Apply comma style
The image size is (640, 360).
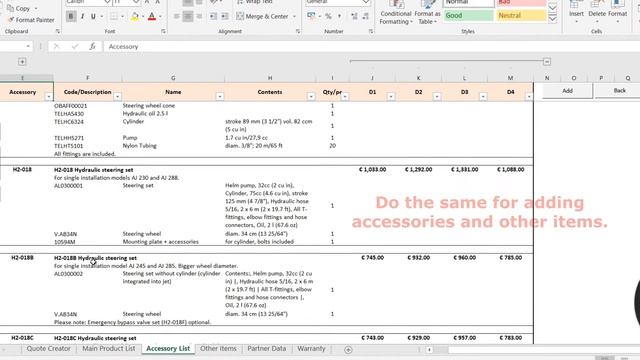click(x=340, y=16)
